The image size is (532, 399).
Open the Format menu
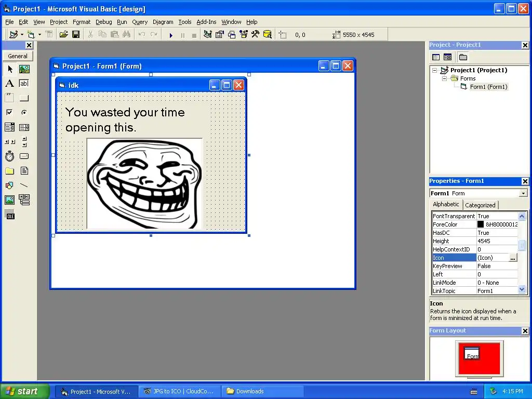[82, 22]
